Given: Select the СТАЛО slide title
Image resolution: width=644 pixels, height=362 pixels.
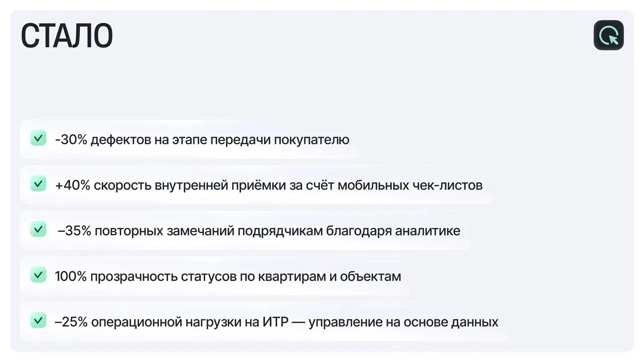Looking at the screenshot, I should click(66, 36).
